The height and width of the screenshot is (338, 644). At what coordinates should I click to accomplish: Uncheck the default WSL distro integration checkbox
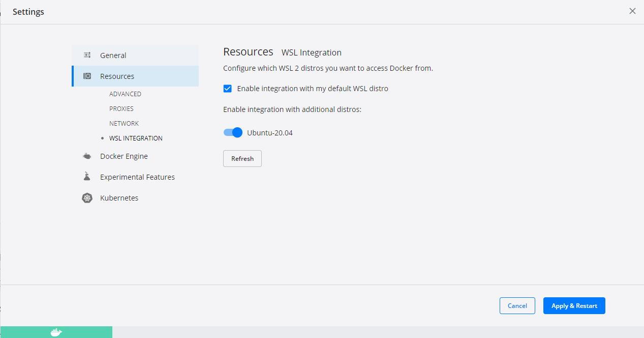pos(228,89)
